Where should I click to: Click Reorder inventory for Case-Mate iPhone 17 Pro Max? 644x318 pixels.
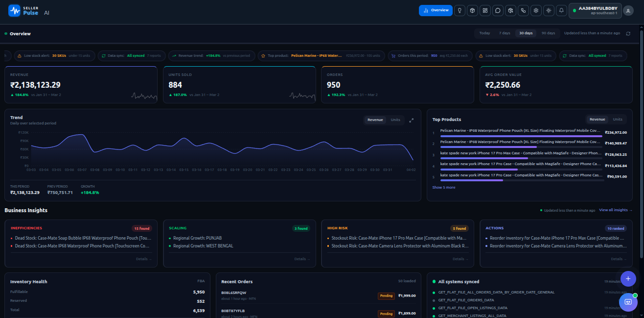(556, 238)
